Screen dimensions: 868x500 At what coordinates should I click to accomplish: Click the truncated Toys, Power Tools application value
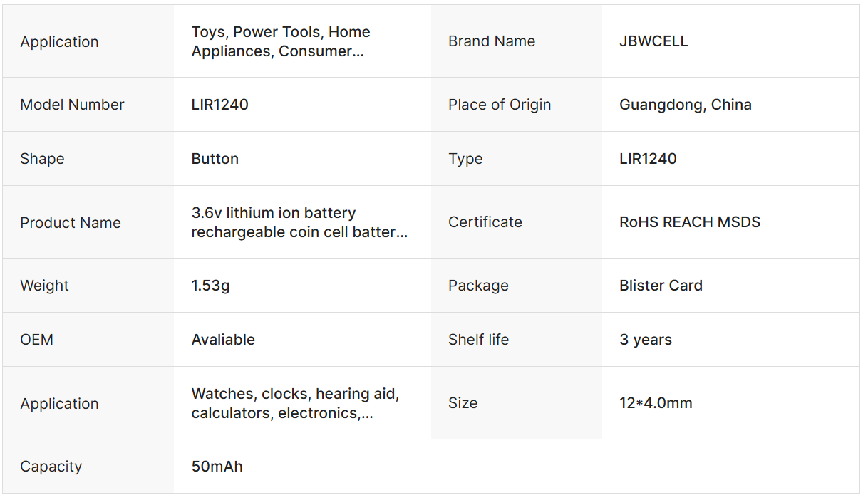point(281,41)
